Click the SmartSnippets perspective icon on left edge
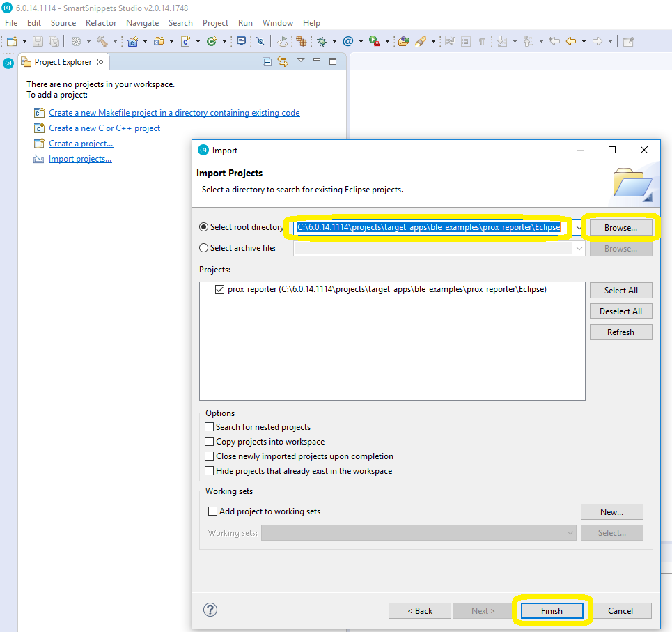Image resolution: width=672 pixels, height=632 pixels. point(8,63)
